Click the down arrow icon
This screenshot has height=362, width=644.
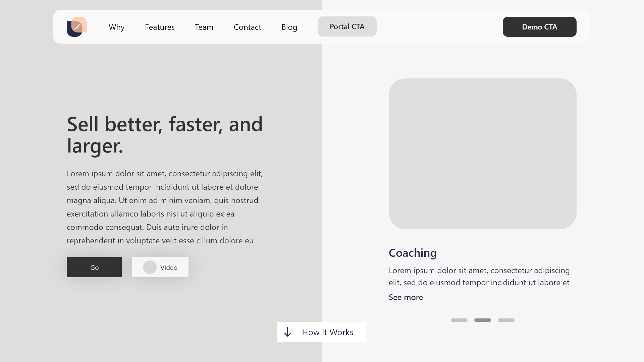288,332
